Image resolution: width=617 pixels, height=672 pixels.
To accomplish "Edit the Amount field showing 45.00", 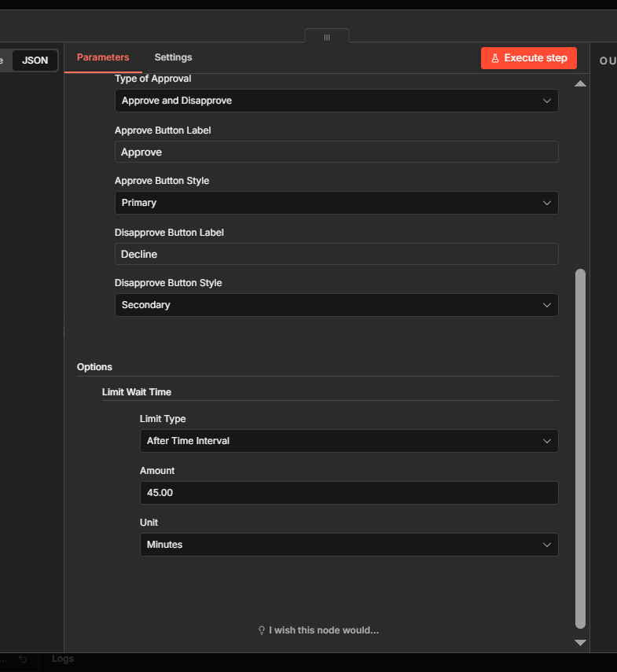I will pyautogui.click(x=349, y=493).
